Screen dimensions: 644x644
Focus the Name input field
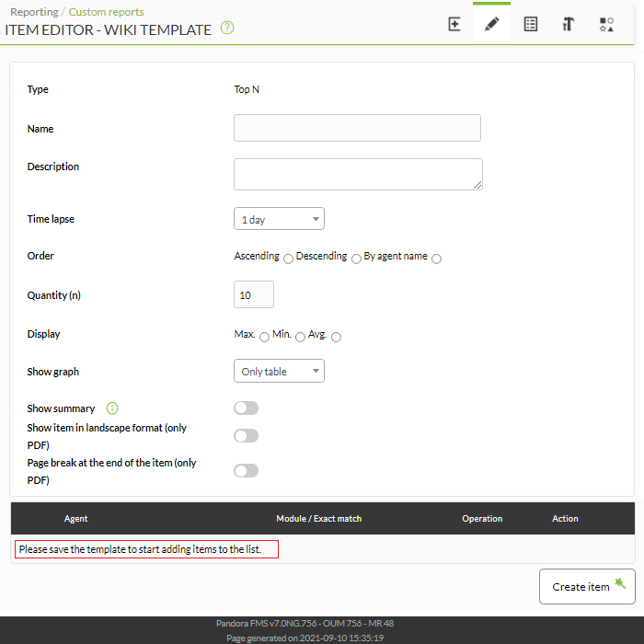[x=357, y=128]
